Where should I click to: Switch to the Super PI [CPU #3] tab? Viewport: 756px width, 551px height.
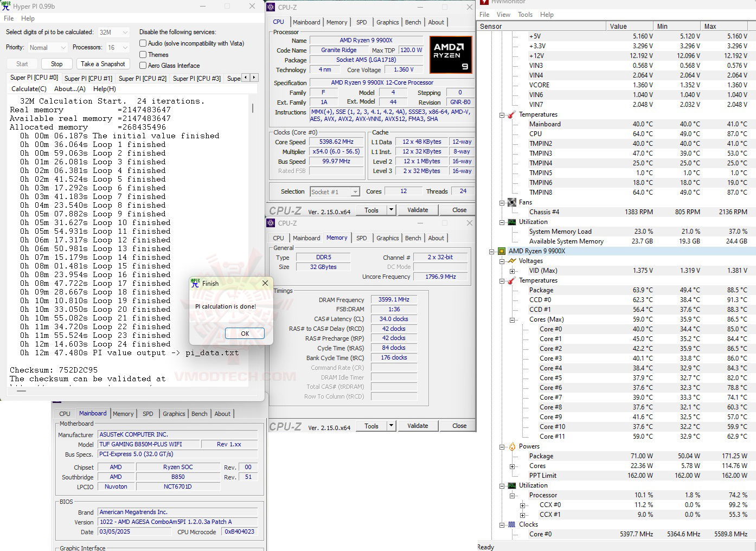click(197, 79)
